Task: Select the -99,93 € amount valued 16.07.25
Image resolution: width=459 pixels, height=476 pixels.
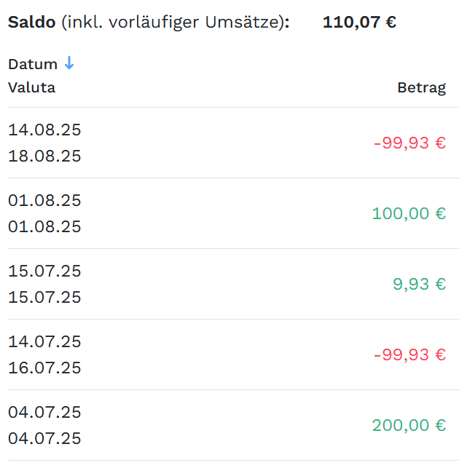Action: [x=409, y=354]
